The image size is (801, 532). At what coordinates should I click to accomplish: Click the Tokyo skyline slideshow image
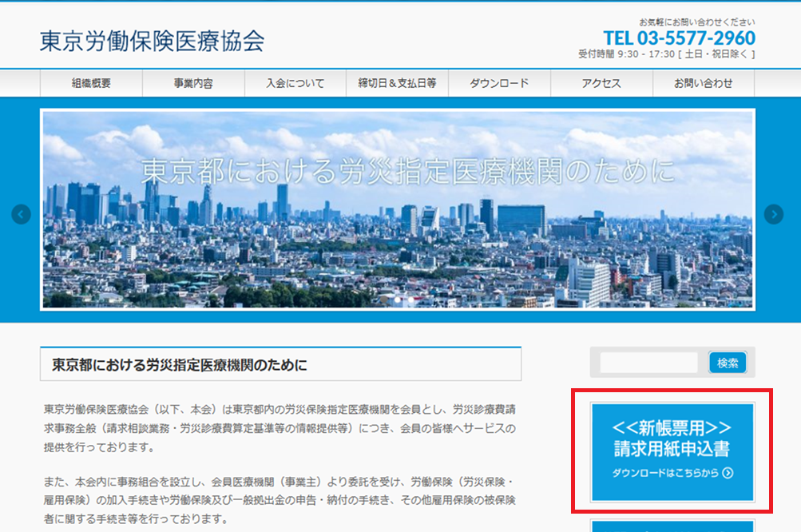398,209
